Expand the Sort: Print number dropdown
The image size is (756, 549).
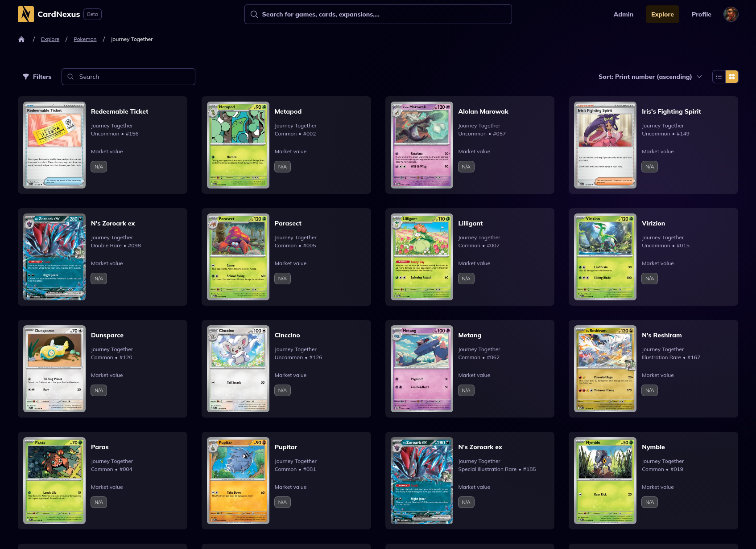pos(650,77)
